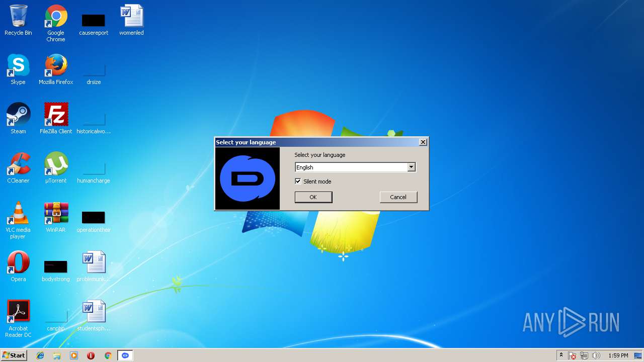644x362 pixels.
Task: Select the operationtheir desktop file
Action: pos(94,221)
